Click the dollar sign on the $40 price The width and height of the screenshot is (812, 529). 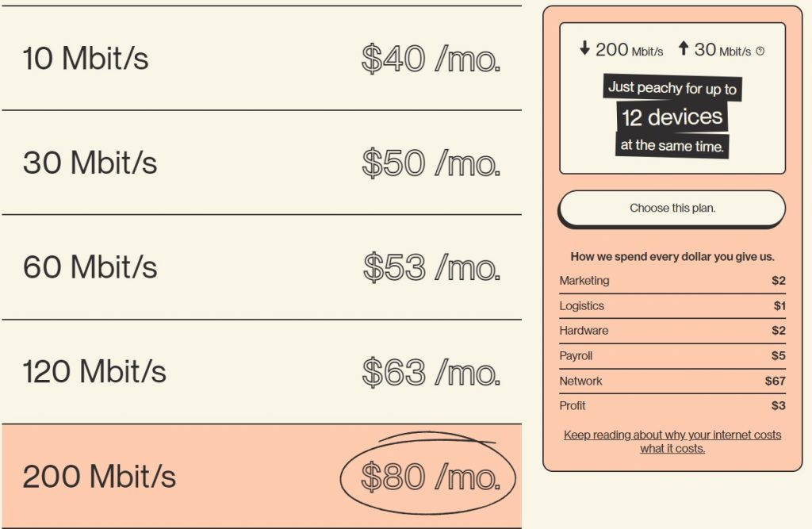[x=370, y=57]
